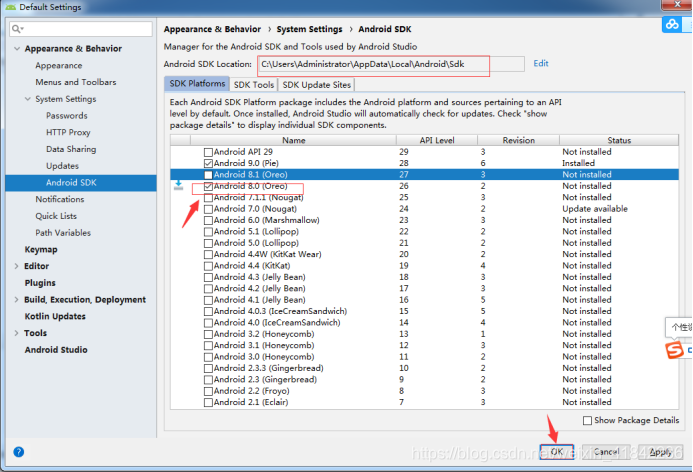Sort by the Revision column header
The image size is (693, 472).
[518, 140]
